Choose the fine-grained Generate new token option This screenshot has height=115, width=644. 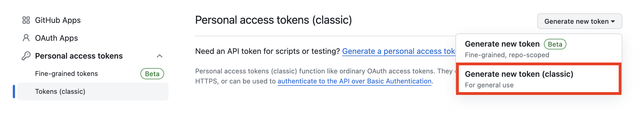pos(539,49)
